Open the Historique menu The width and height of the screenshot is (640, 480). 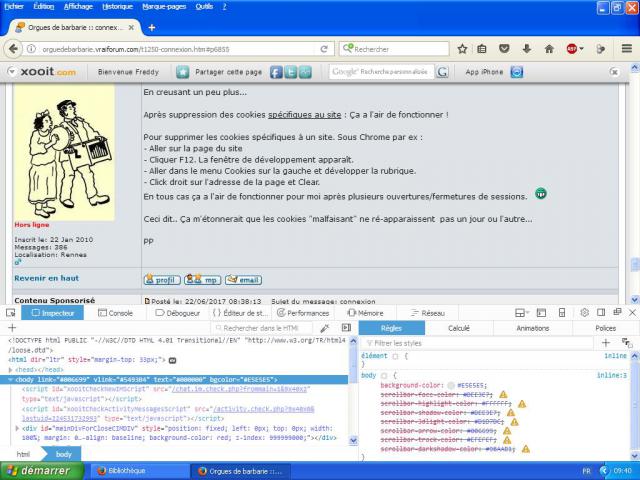point(118,7)
